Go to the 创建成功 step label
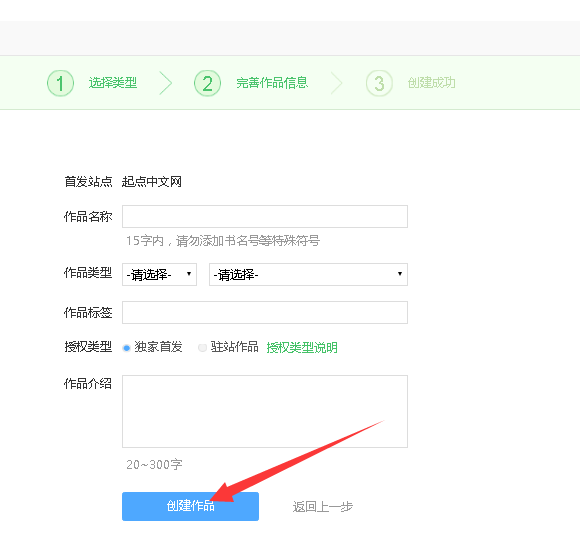The width and height of the screenshot is (580, 559). pyautogui.click(x=432, y=83)
